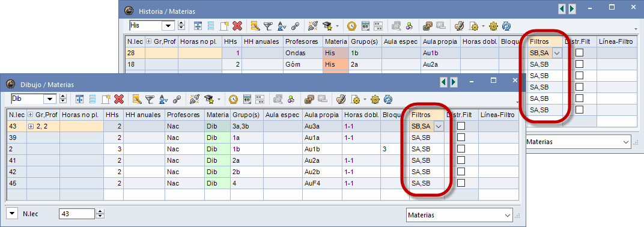Screen dimensions: 644x227
Task: Tick Distr.Filt checkbox for lesson 41 in Dibujo
Action: click(461, 160)
